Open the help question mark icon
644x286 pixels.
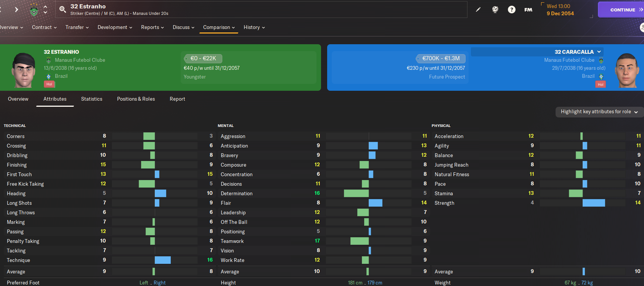click(x=512, y=10)
